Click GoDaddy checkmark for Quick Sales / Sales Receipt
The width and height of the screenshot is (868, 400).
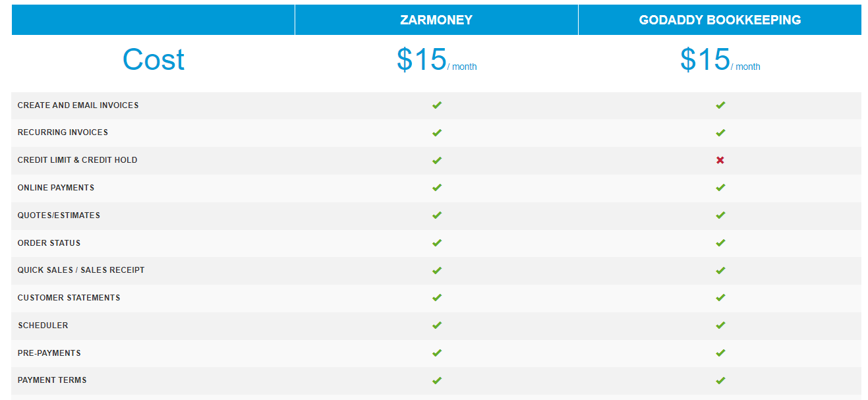[x=720, y=270]
